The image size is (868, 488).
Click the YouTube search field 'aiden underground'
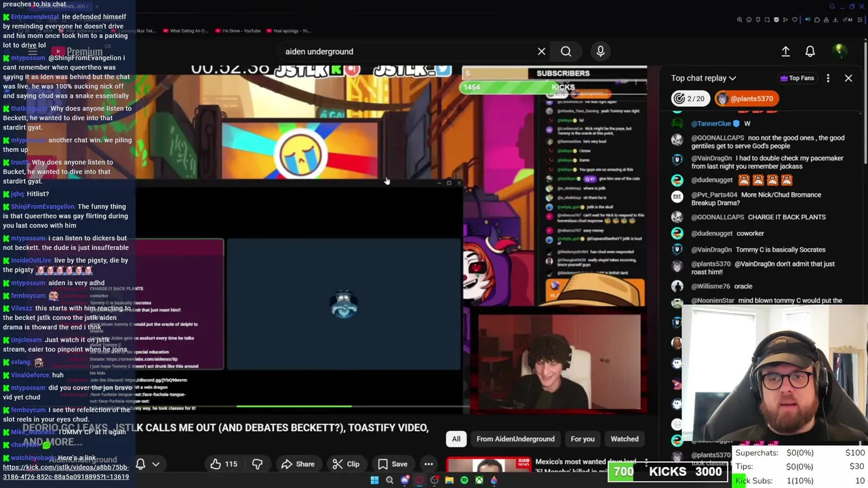(407, 52)
